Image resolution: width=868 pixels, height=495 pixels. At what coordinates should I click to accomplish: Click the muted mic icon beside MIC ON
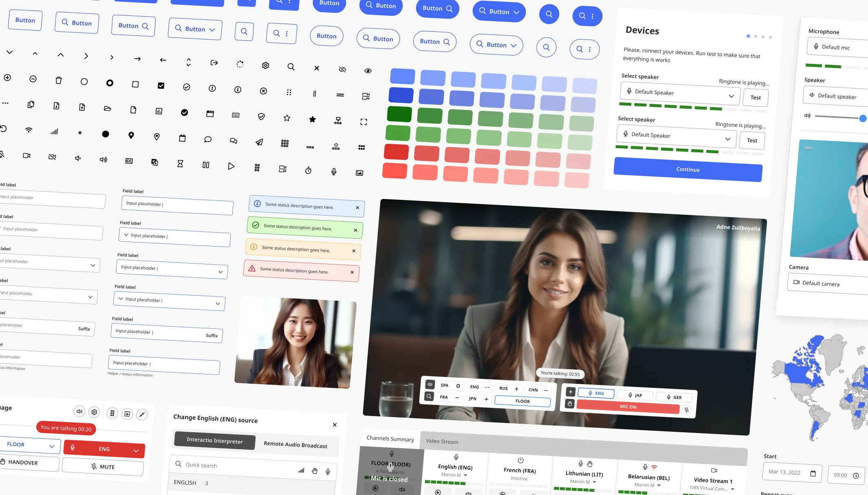click(687, 410)
